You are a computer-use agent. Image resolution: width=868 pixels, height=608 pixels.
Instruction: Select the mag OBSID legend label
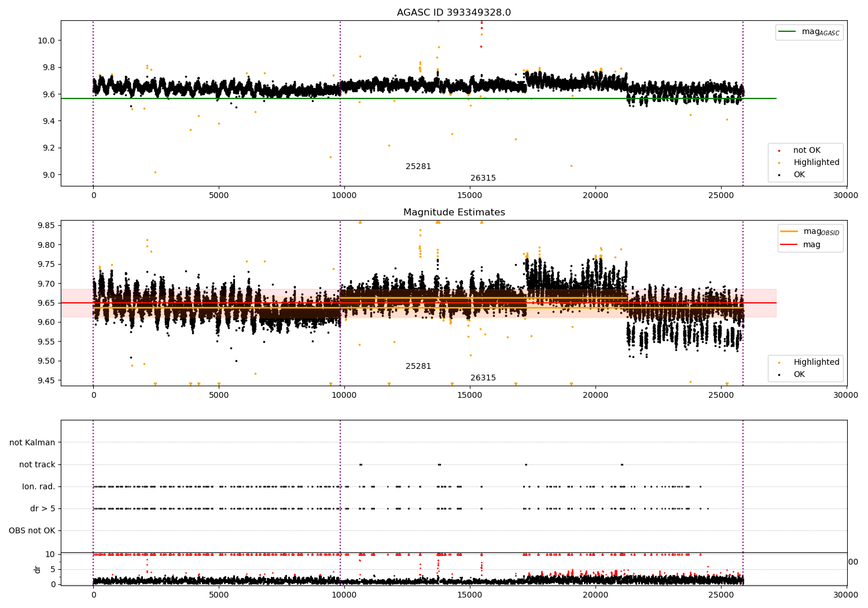[x=821, y=232]
